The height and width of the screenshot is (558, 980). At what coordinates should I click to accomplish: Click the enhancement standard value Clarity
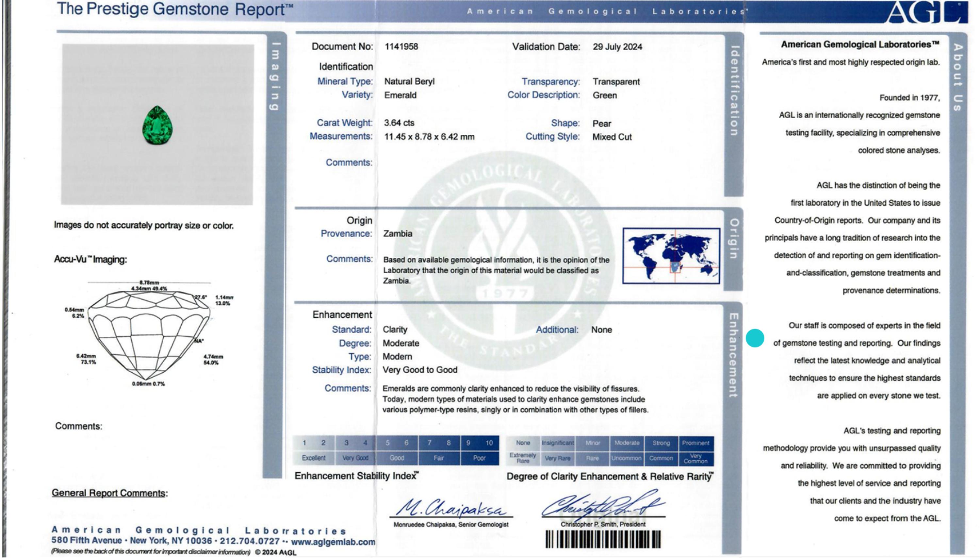[x=395, y=330]
